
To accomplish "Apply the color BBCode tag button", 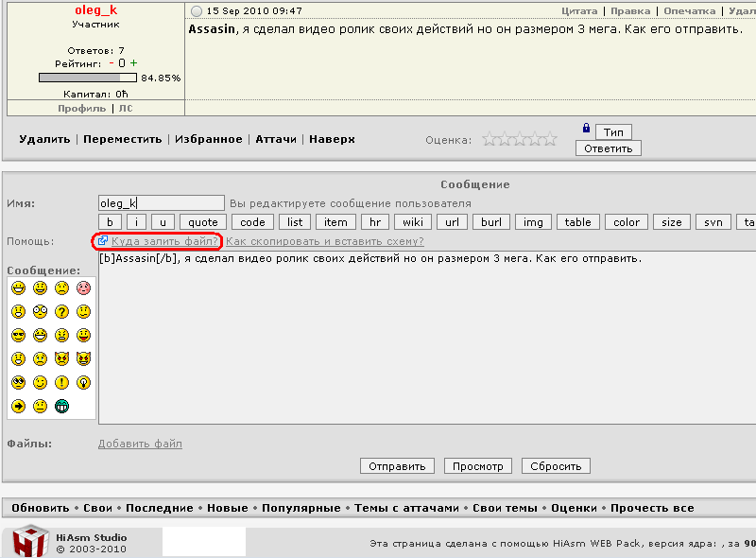I will [x=626, y=222].
